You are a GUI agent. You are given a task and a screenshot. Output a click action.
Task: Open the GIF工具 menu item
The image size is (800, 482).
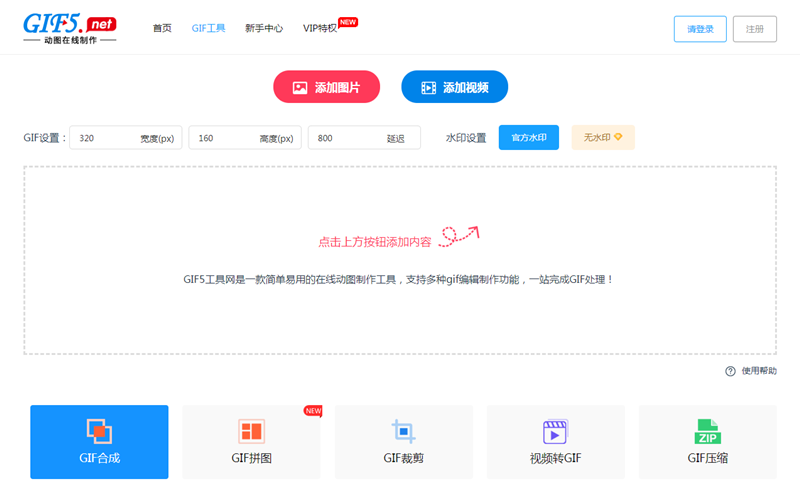[x=208, y=28]
